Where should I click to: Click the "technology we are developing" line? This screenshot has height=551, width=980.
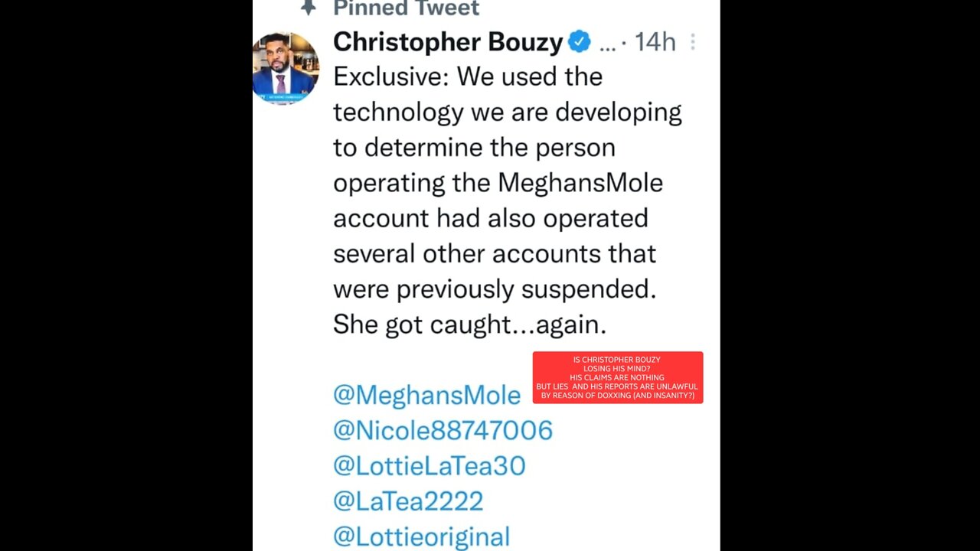(507, 112)
